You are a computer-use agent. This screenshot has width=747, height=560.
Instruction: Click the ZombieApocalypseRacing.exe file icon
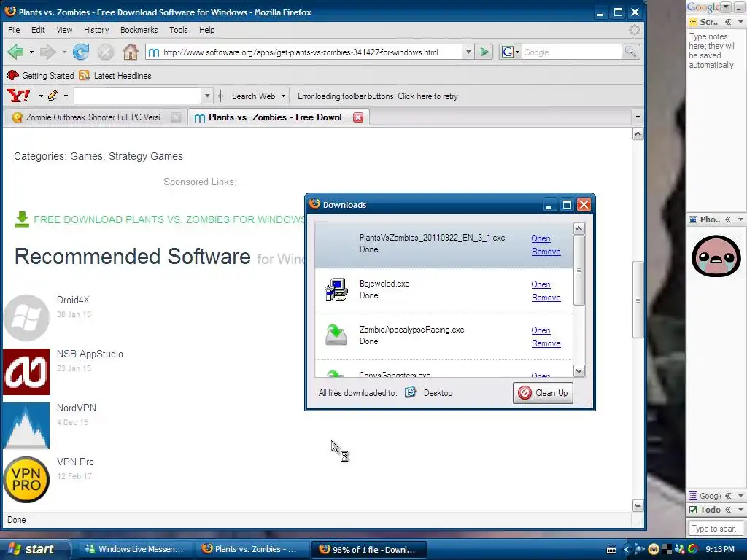pos(336,335)
